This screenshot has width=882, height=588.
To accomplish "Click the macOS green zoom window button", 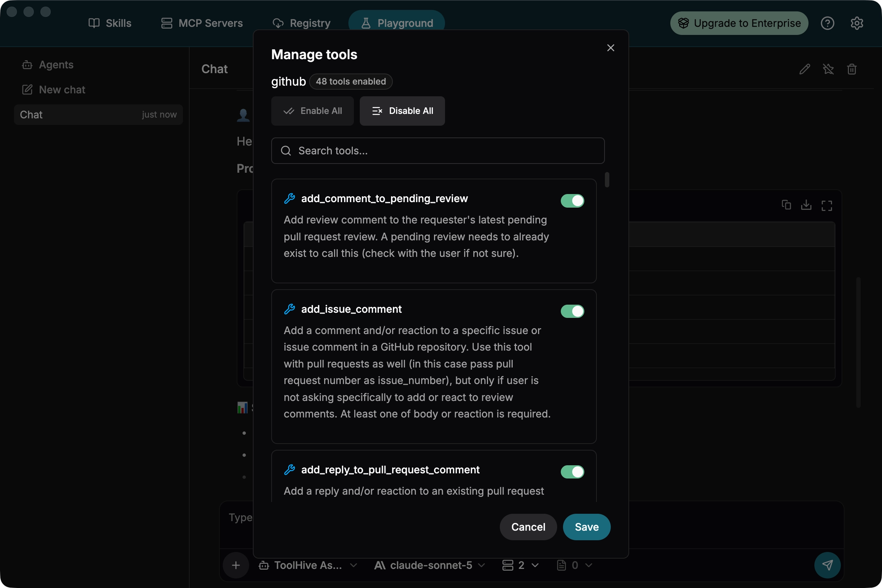I will click(45, 12).
